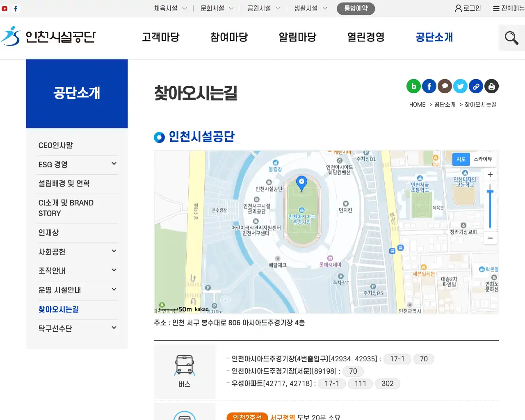525x420 pixels.
Task: Open the Facebook icon in the top bar
Action: click(16, 8)
